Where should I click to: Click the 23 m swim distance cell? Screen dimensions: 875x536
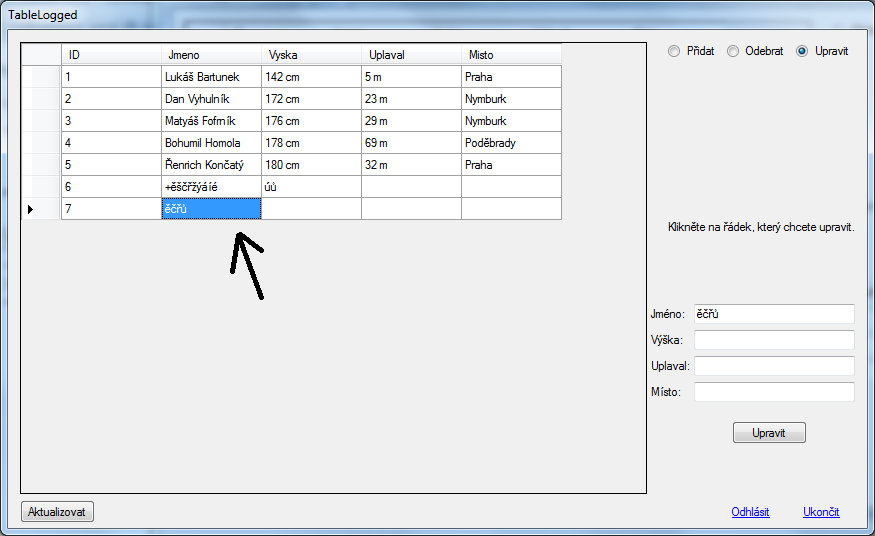point(411,99)
